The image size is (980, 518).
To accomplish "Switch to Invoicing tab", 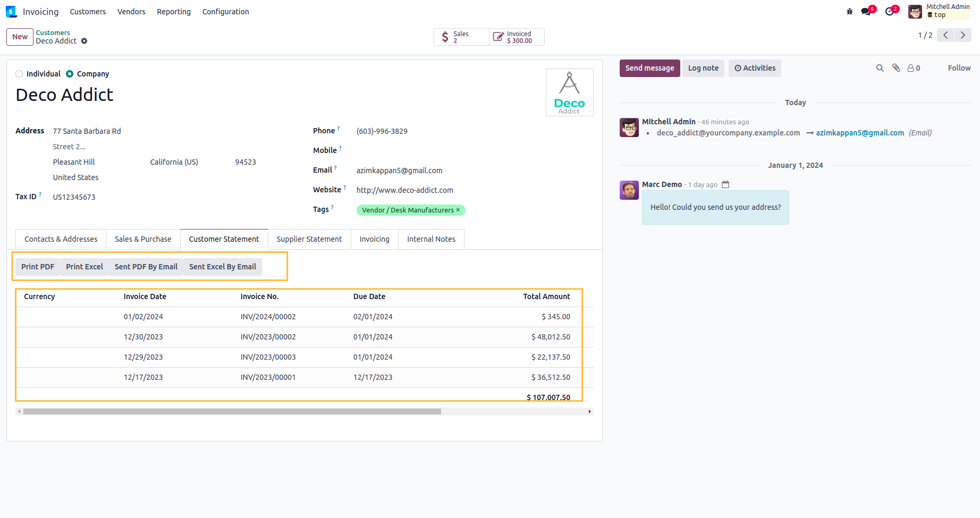I will [375, 239].
